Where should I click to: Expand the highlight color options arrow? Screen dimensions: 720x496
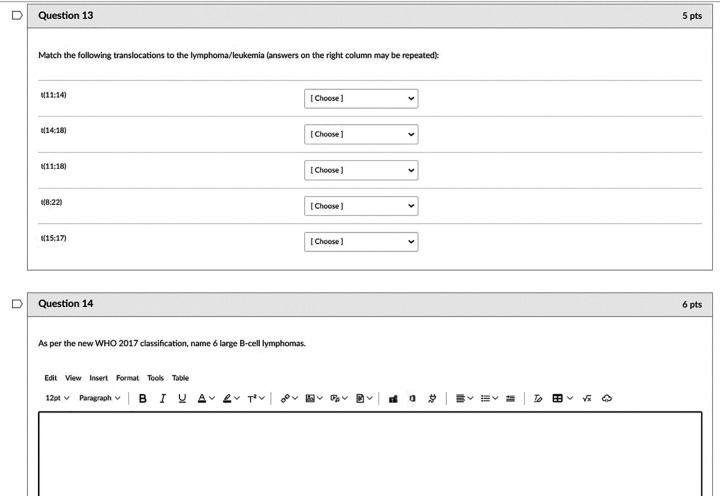coord(237,398)
